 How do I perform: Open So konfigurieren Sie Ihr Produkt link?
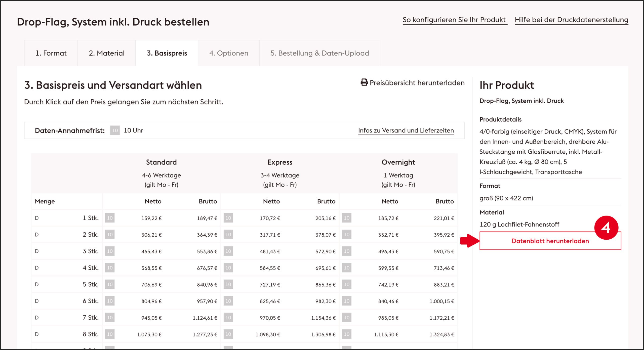[x=454, y=20]
